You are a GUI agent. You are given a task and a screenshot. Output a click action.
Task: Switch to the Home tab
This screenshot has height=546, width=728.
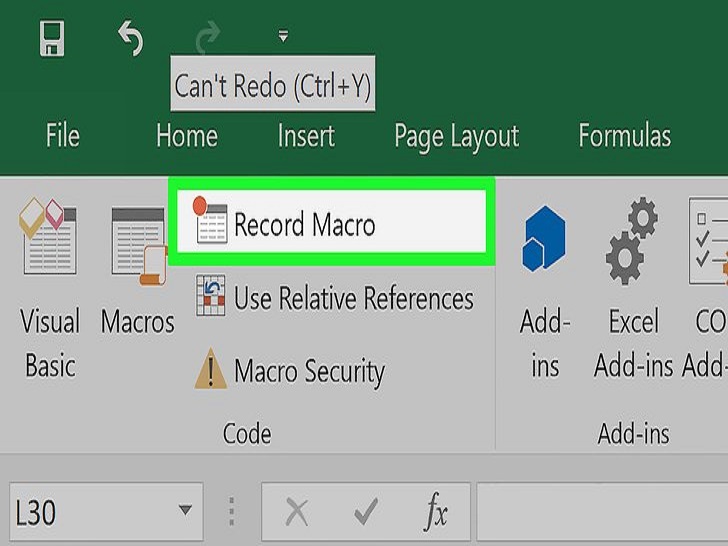(187, 136)
